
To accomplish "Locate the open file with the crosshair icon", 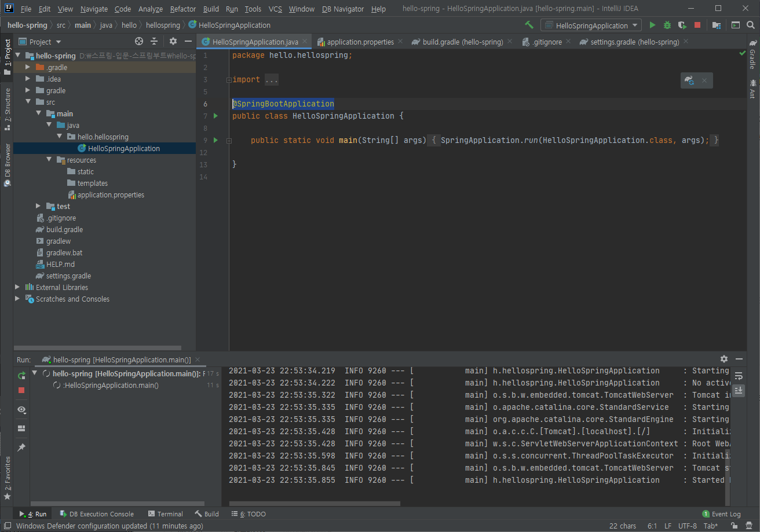I will tap(139, 41).
